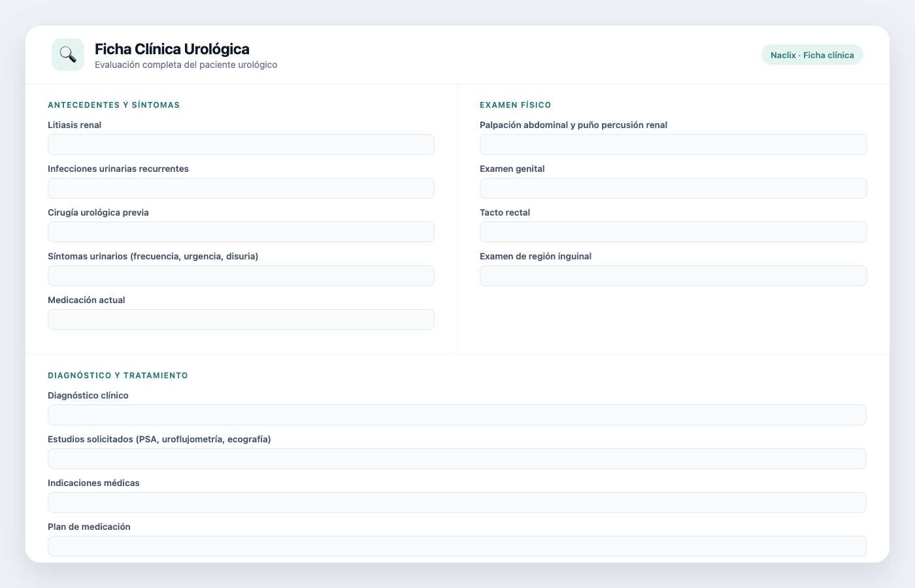Image resolution: width=915 pixels, height=588 pixels.
Task: Click the Síntomas urinarios input field
Action: (241, 276)
